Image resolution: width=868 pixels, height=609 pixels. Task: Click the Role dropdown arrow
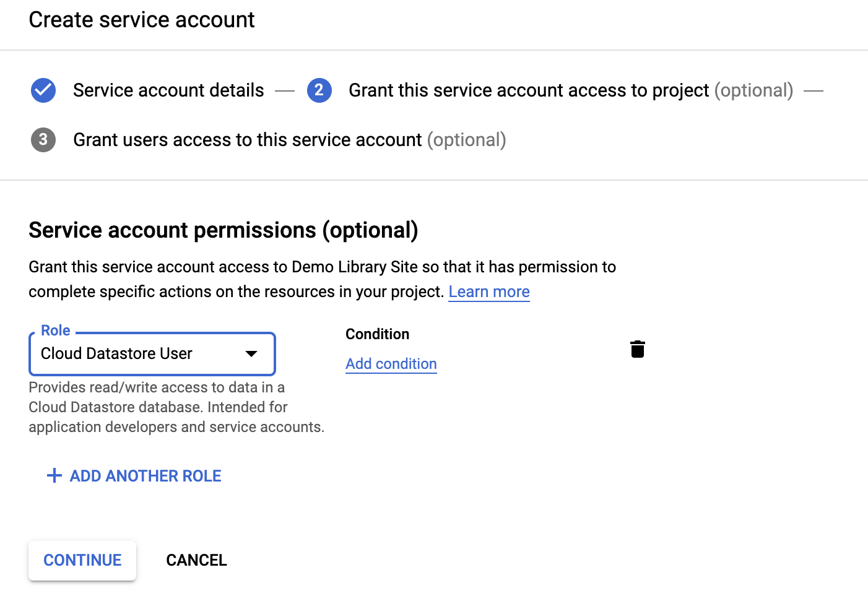click(x=251, y=354)
